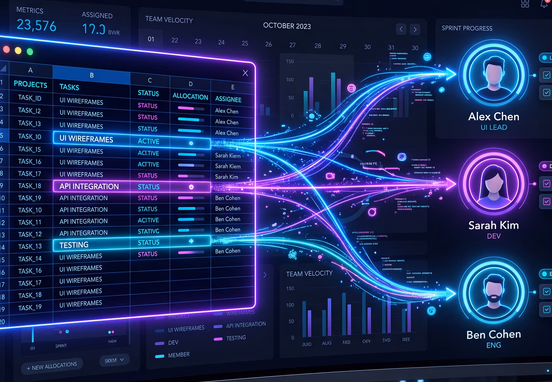Click the yellow dot in spreadsheet title bar
Screen dimensions: 552x382
point(18,51)
